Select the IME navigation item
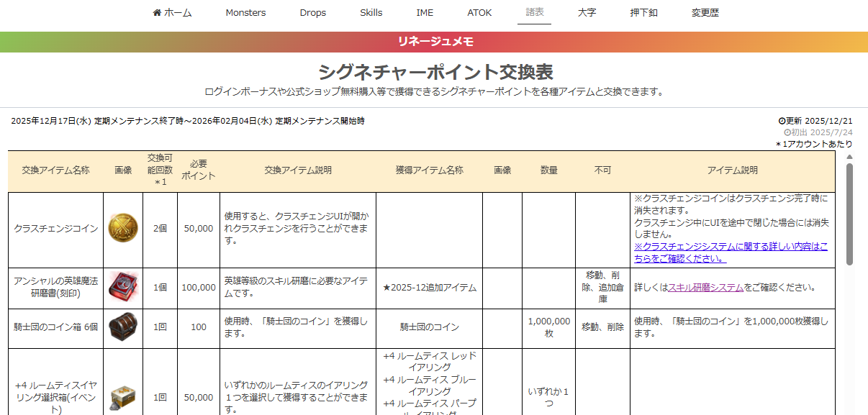 [x=425, y=12]
